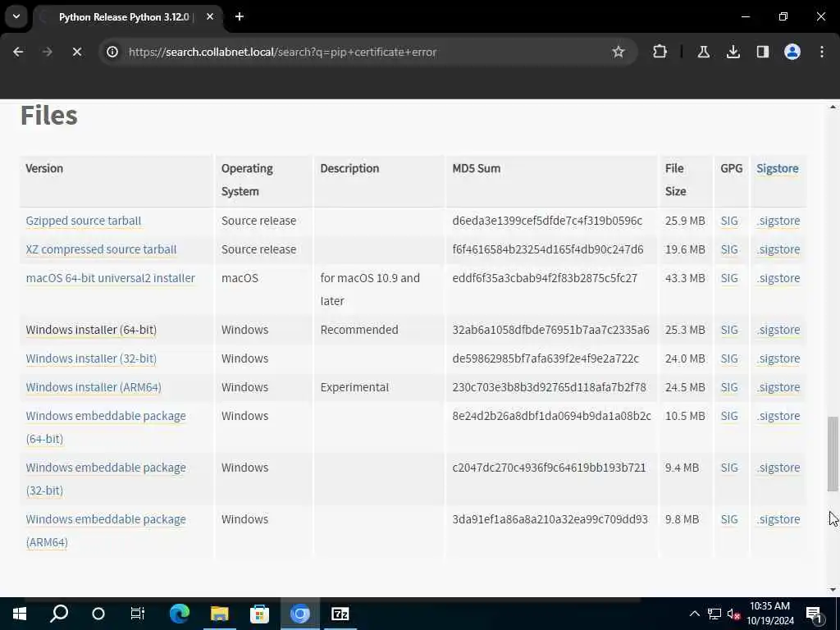Open the muted volume tray icon
The height and width of the screenshot is (630, 840).
click(733, 614)
